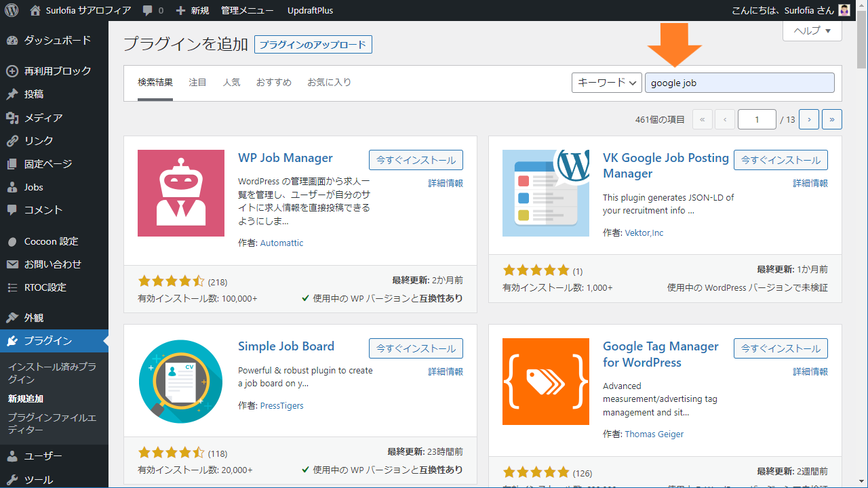The height and width of the screenshot is (488, 868).
Task: Click the plugin search field containing google job
Action: 740,83
